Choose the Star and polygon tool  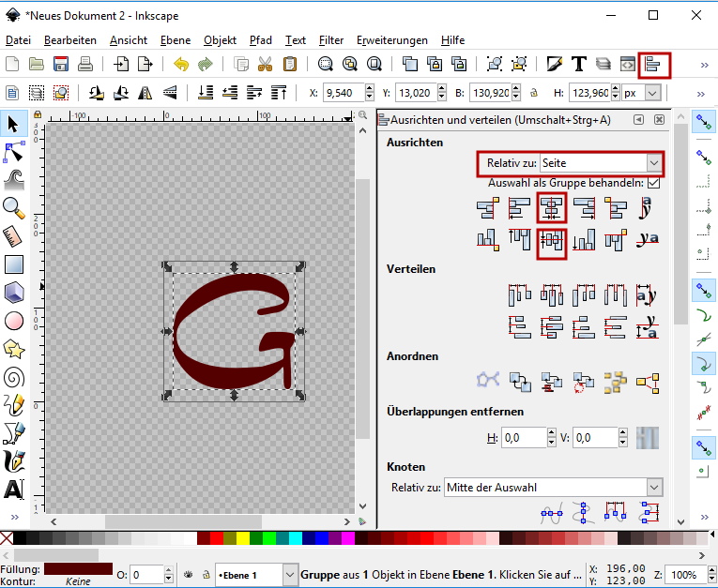point(13,349)
